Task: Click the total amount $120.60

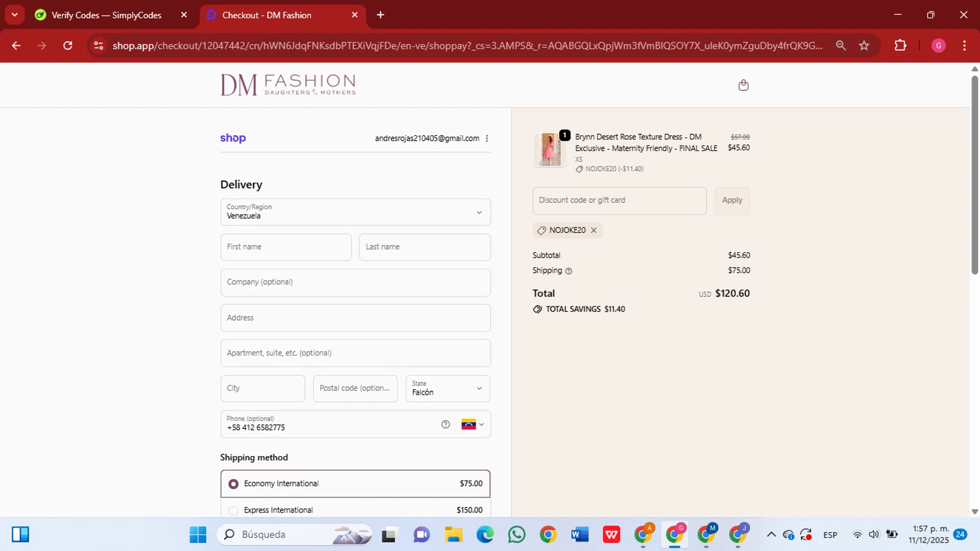Action: coord(732,293)
